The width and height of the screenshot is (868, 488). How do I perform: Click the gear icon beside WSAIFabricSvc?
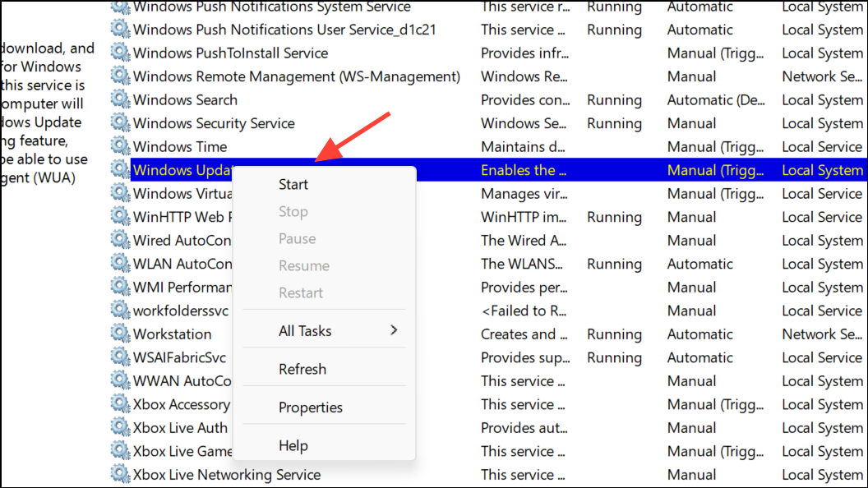(x=120, y=357)
